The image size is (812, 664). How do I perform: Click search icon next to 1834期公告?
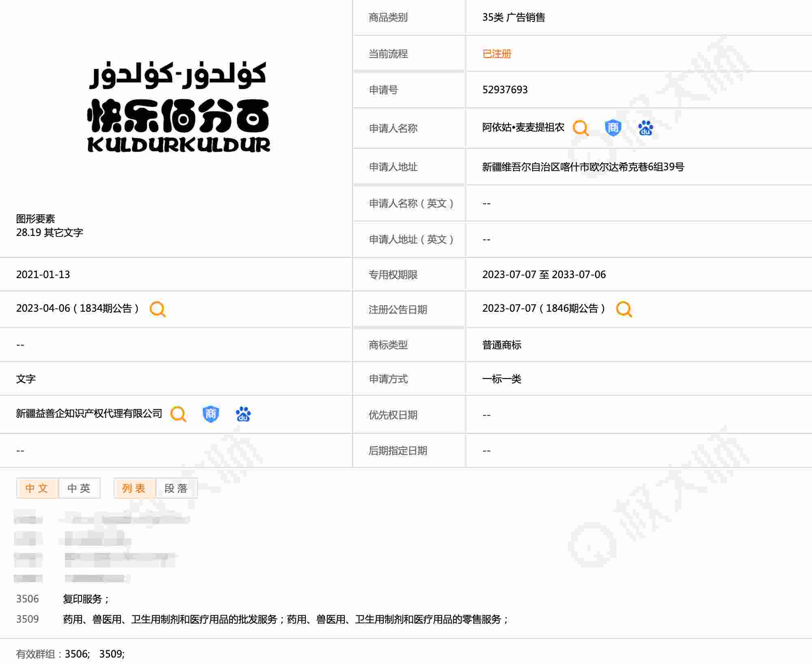(x=157, y=309)
